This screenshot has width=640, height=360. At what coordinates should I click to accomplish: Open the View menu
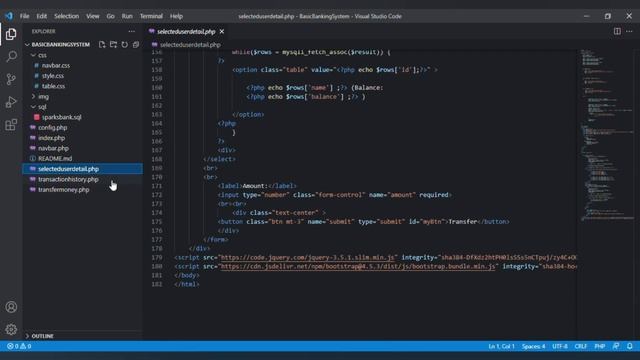point(93,16)
